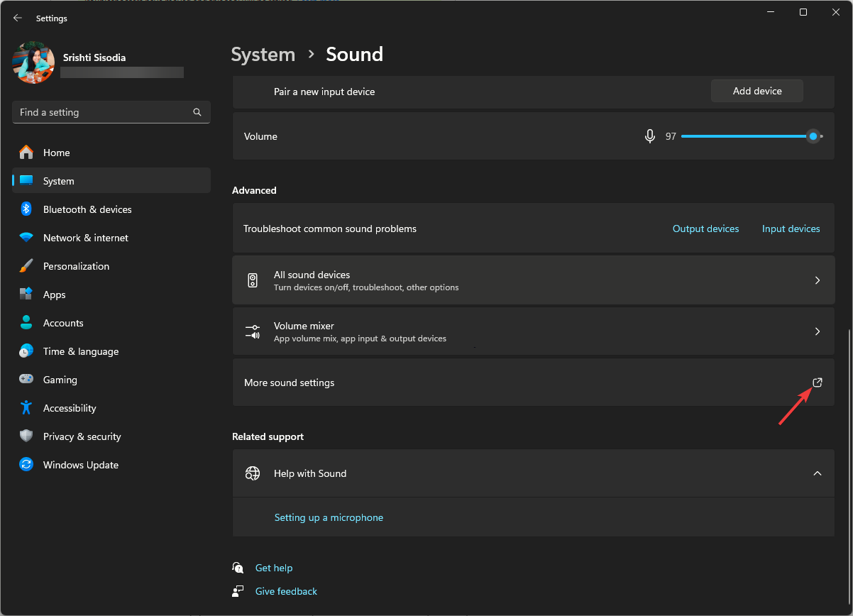The height and width of the screenshot is (616, 853).
Task: Click the Time & language globe-clock icon
Action: coord(26,351)
